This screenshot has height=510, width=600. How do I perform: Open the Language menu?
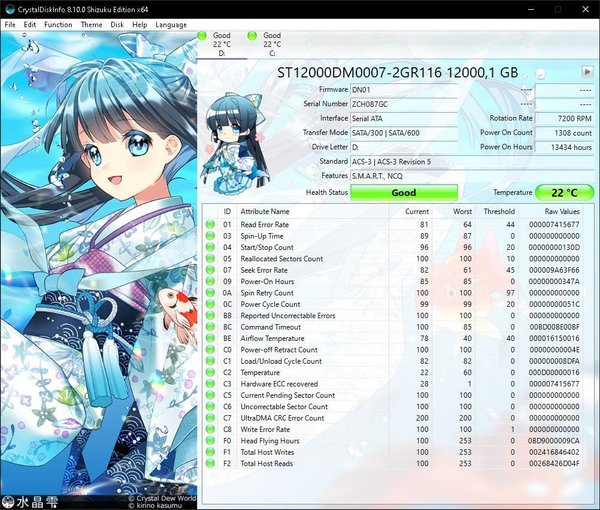171,24
